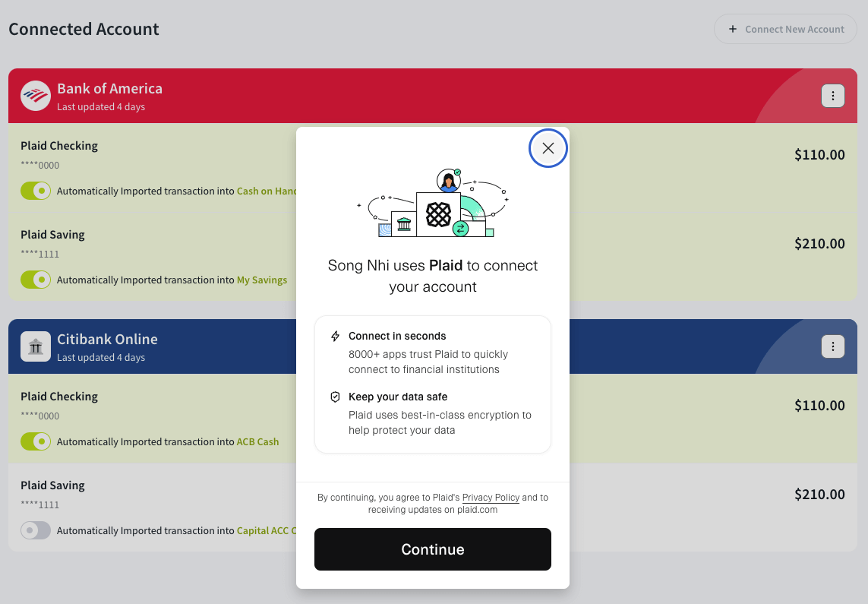Click 'Song Nhi uses Plaid' dialog title
868x604 pixels.
[432, 276]
